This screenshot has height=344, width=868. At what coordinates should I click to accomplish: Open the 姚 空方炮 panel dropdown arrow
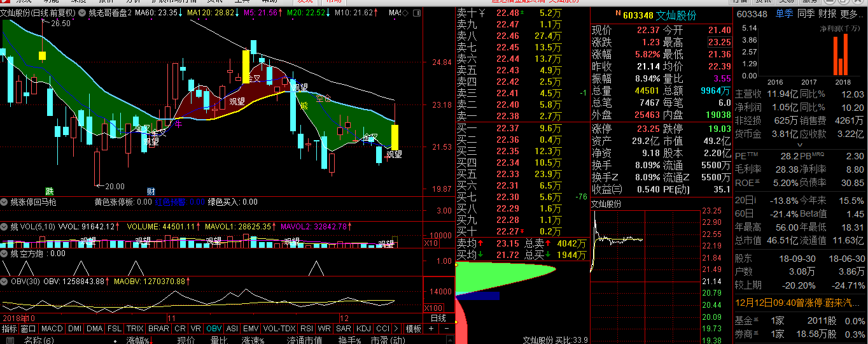coord(4,254)
